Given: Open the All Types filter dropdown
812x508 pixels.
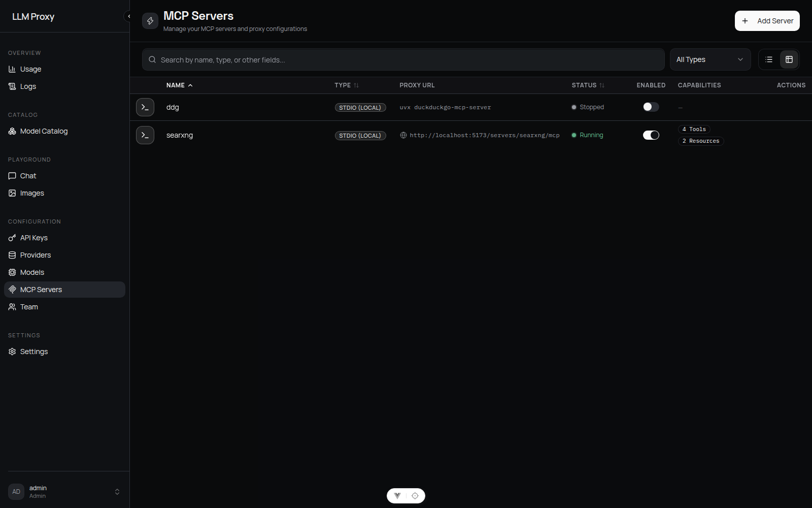Looking at the screenshot, I should click(710, 59).
